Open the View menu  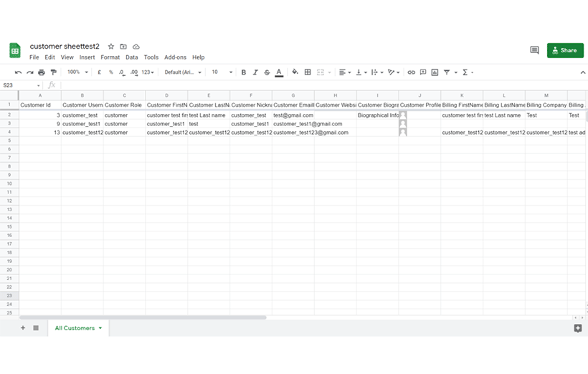coord(67,57)
